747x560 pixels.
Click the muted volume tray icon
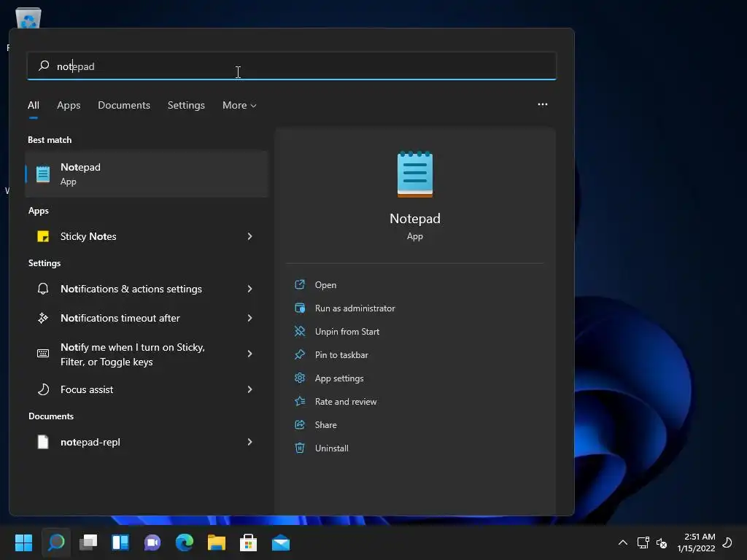pos(662,542)
